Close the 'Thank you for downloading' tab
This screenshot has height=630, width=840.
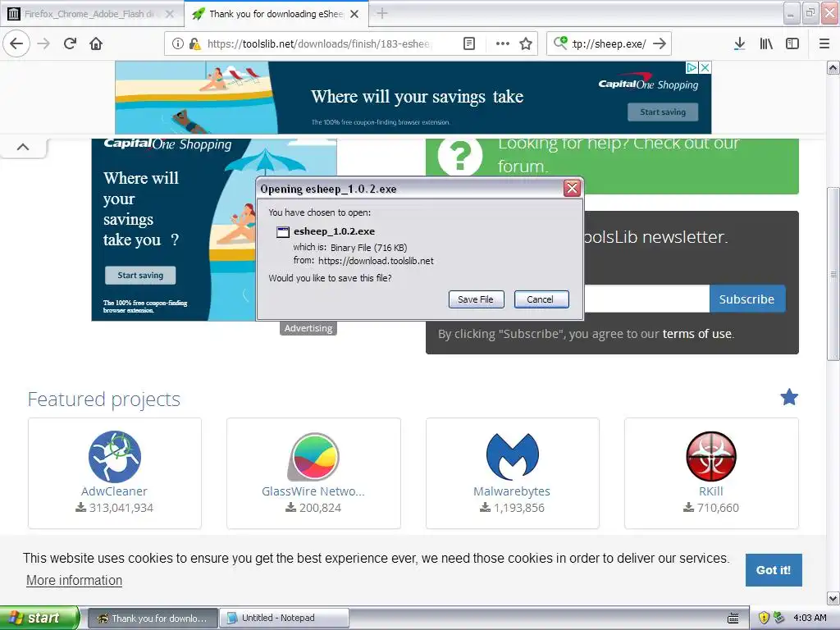pos(354,14)
